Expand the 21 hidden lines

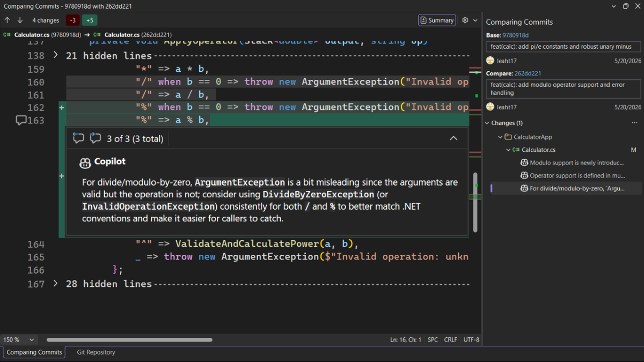click(x=56, y=55)
